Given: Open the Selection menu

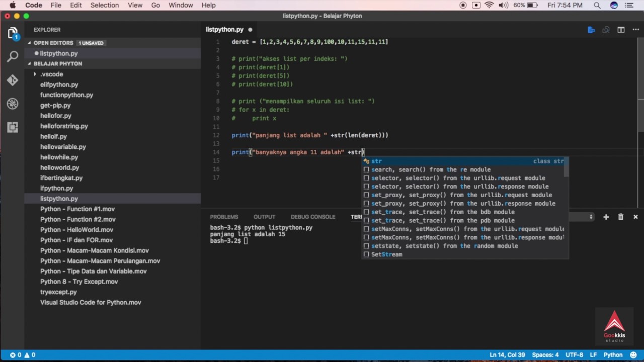Looking at the screenshot, I should tap(105, 6).
